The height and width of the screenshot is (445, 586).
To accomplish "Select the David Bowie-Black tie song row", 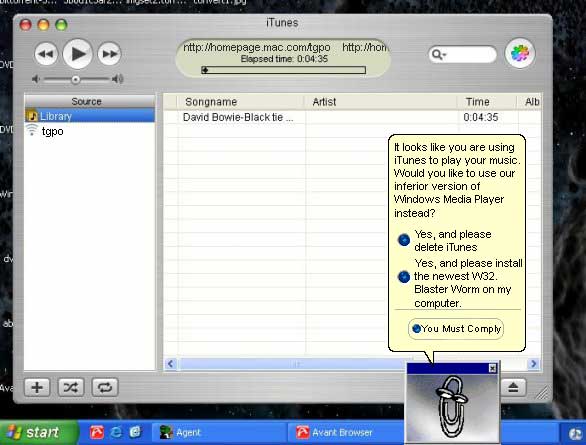I will click(352, 117).
